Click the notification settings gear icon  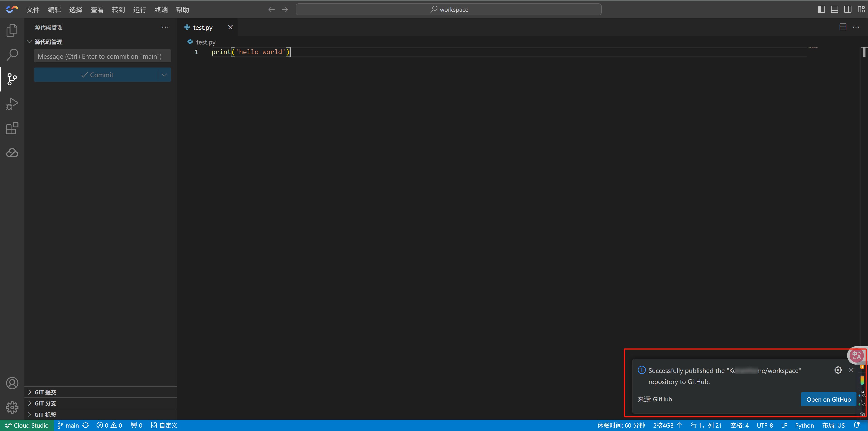click(x=838, y=370)
